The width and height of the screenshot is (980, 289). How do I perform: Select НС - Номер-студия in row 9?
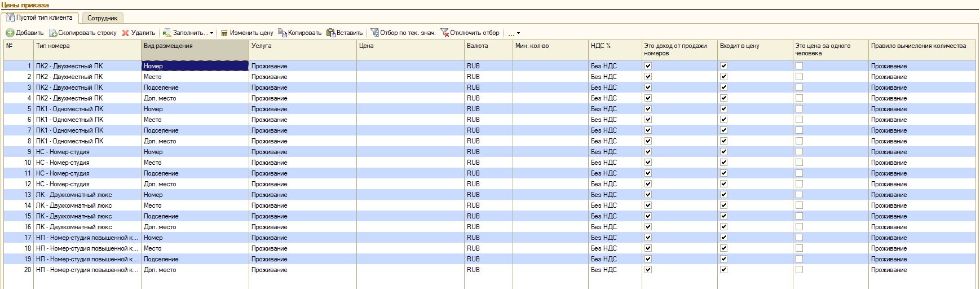[x=87, y=152]
